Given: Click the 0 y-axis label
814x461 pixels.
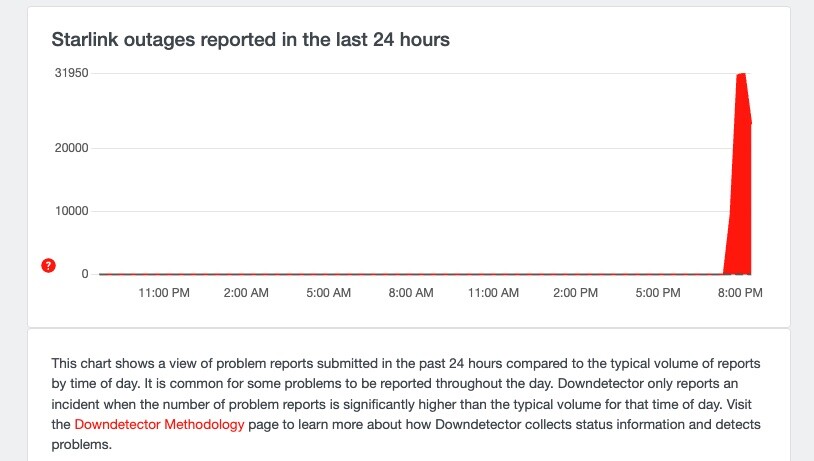Looking at the screenshot, I should coord(85,273).
